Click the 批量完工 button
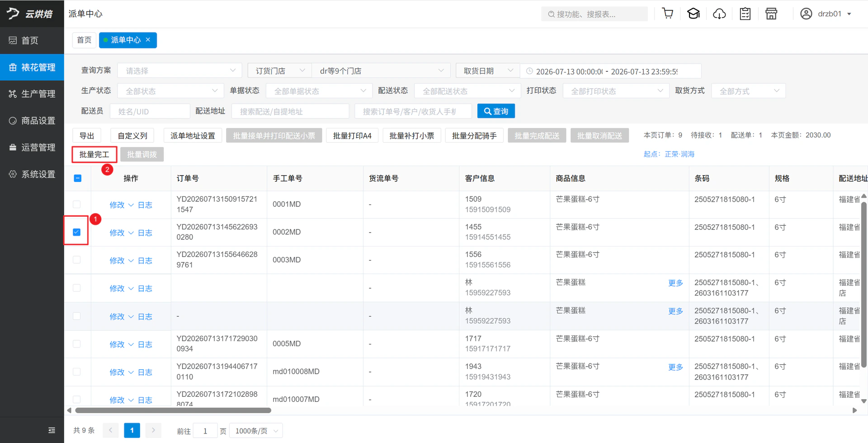This screenshot has width=868, height=443. pyautogui.click(x=94, y=154)
